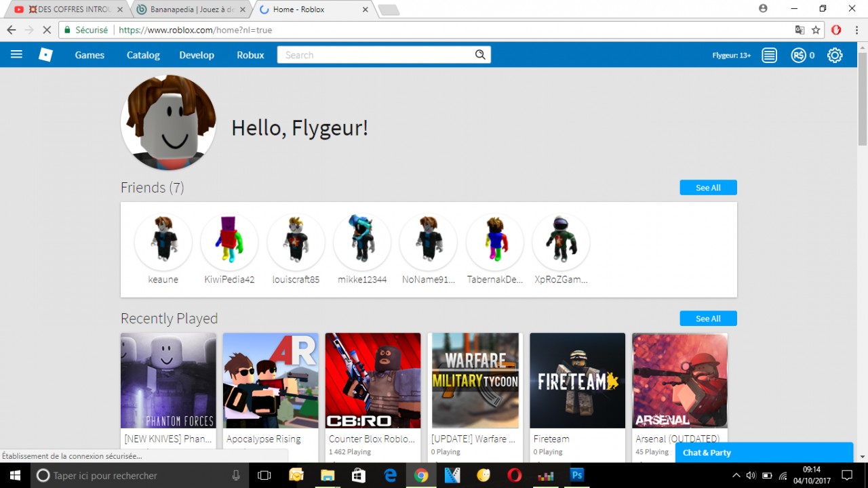This screenshot has width=868, height=488.
Task: Open the Arsenal game thumbnail
Action: [680, 380]
